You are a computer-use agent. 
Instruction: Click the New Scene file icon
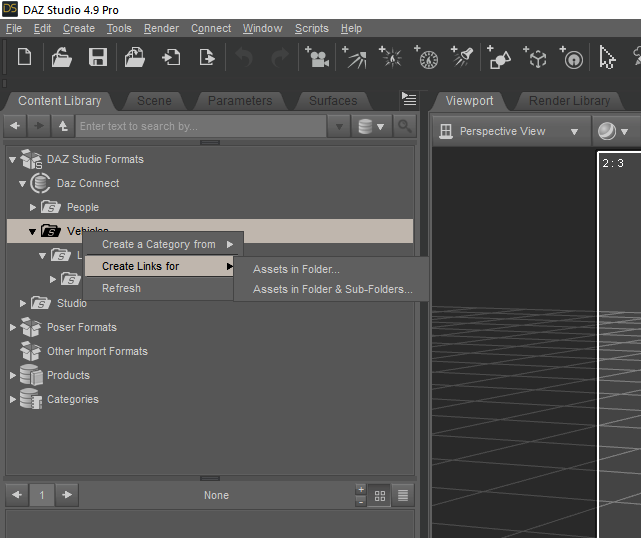pos(25,57)
